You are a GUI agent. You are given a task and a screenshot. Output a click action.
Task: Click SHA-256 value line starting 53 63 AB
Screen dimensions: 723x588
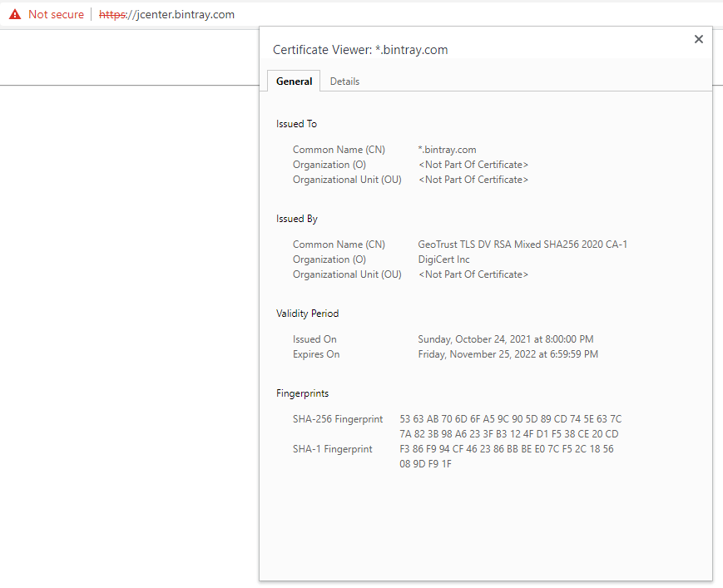(x=511, y=419)
